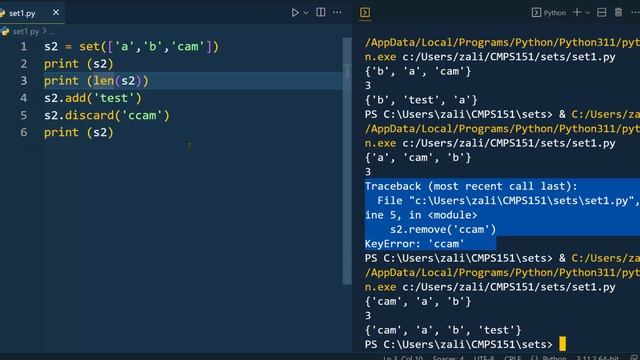Click 'add' method on line 4
Viewport: 640px width, 360px height.
76,98
